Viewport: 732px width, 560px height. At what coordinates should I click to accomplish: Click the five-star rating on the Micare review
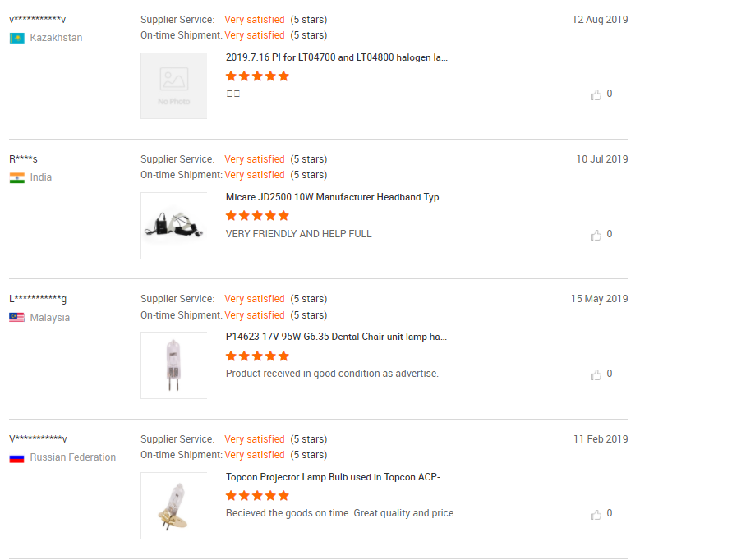257,216
